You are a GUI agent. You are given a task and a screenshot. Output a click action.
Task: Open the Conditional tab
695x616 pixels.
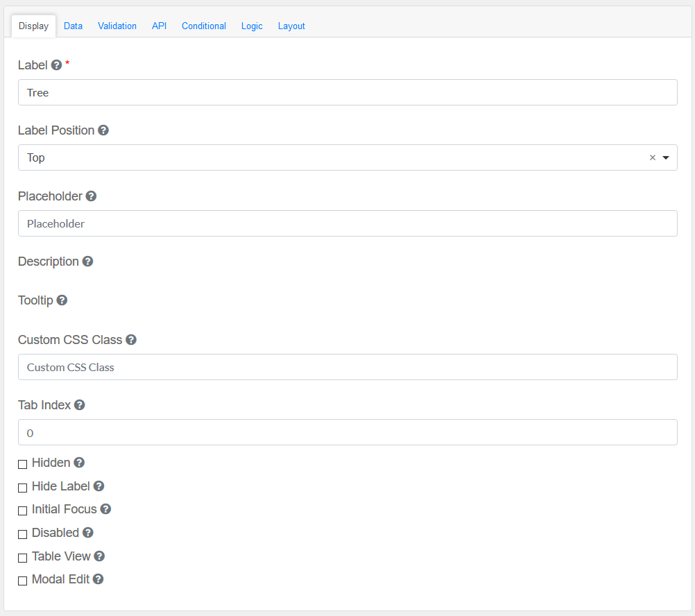[x=204, y=26]
